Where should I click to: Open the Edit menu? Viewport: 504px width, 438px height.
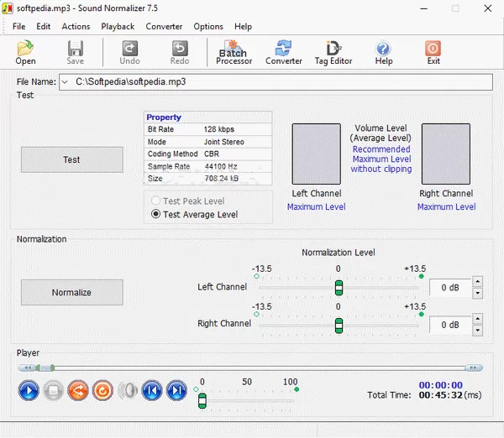point(44,26)
